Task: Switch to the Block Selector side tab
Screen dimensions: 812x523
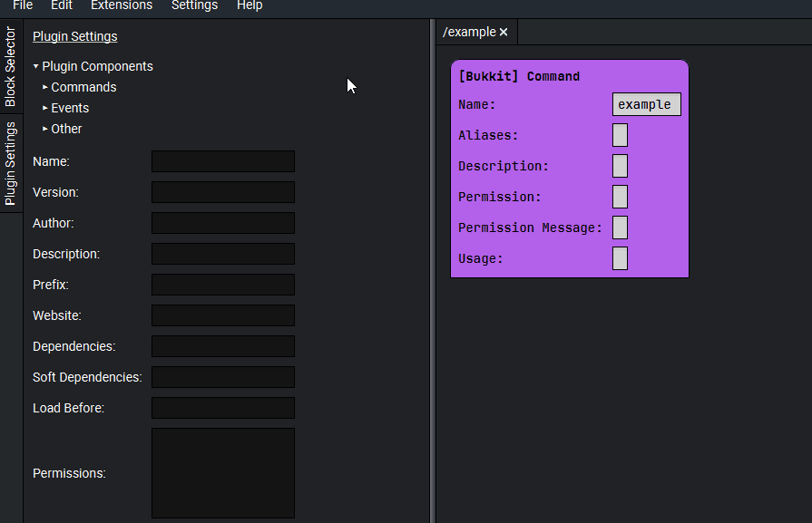Action: 11,66
